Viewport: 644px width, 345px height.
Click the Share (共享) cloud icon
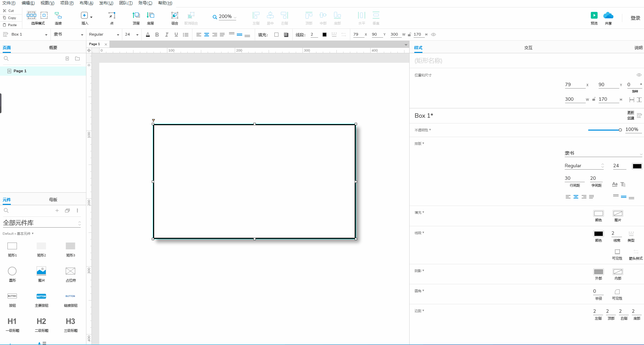point(608,16)
